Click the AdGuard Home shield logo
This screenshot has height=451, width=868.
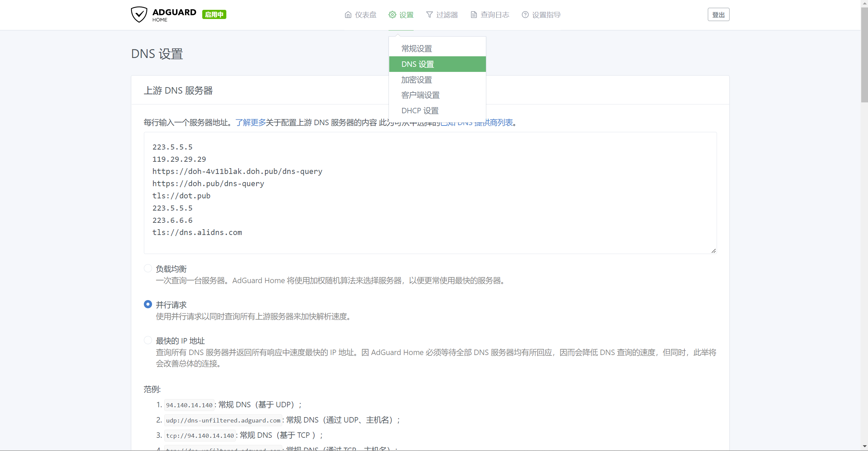coord(139,15)
